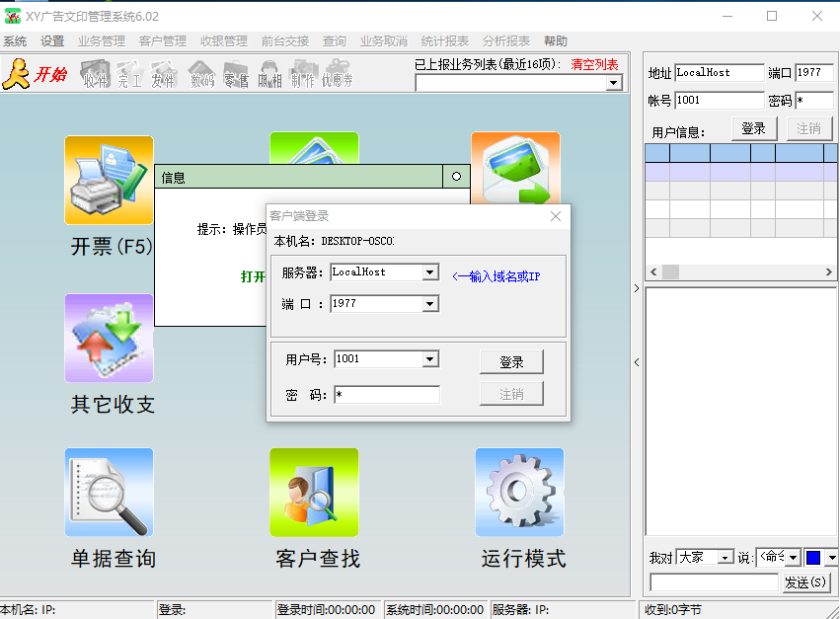
Task: Open the 业务管理 menu
Action: tap(101, 40)
